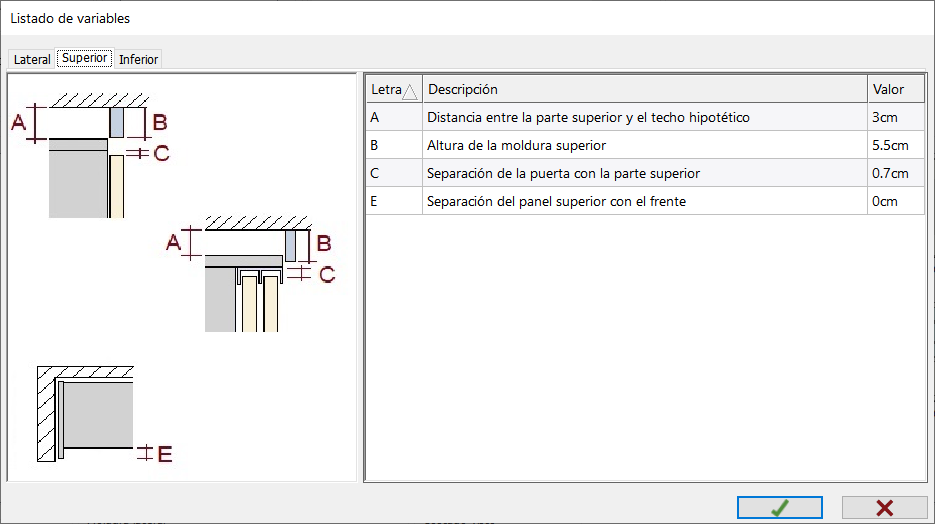The height and width of the screenshot is (524, 935).
Task: Select row C Separación de la puerta
Action: [645, 173]
